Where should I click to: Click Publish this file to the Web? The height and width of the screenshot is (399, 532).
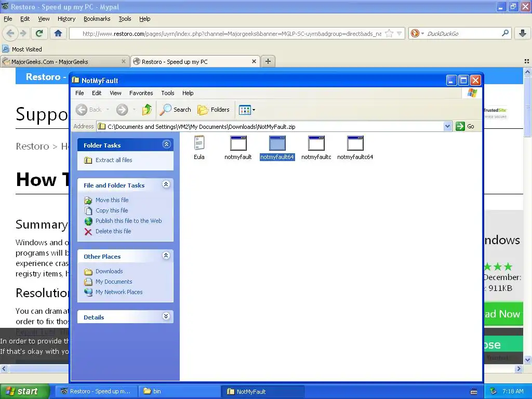click(x=129, y=221)
